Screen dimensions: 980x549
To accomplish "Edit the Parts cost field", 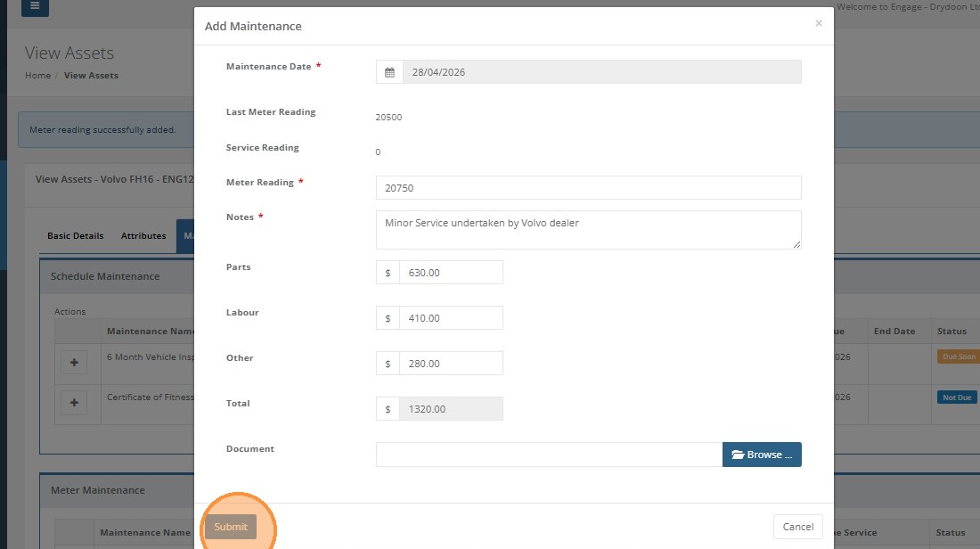I will coord(451,273).
